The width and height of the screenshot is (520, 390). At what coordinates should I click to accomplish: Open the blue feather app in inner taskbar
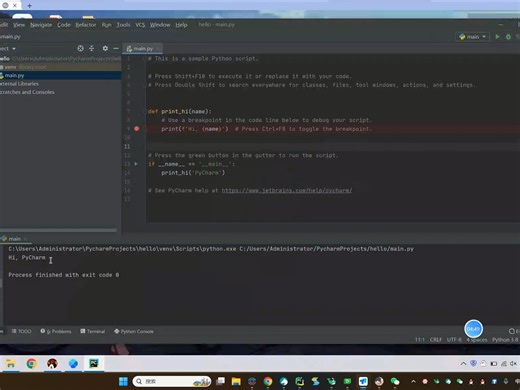(x=73, y=364)
